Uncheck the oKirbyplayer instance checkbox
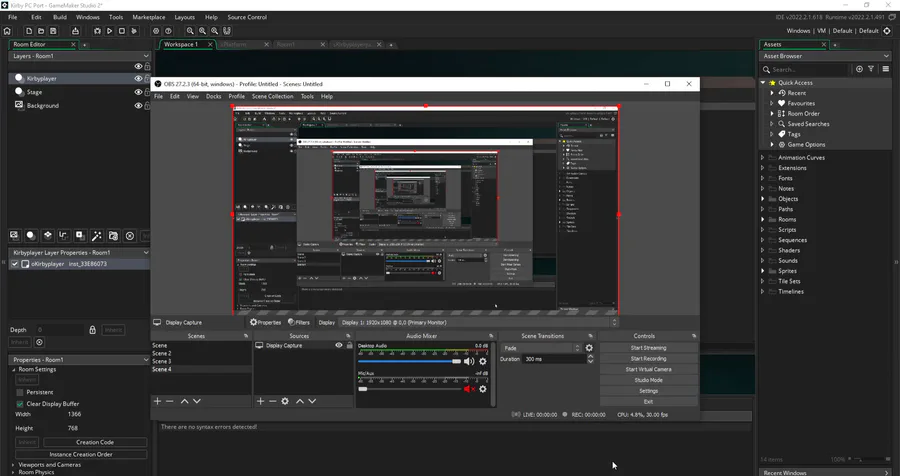Viewport: 900px width, 476px height. point(15,264)
